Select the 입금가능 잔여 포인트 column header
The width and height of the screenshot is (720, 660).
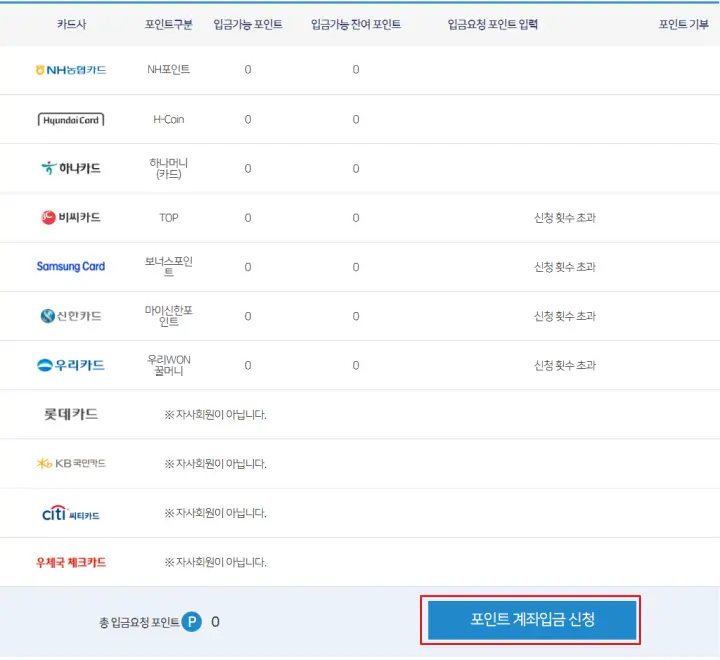tap(356, 24)
